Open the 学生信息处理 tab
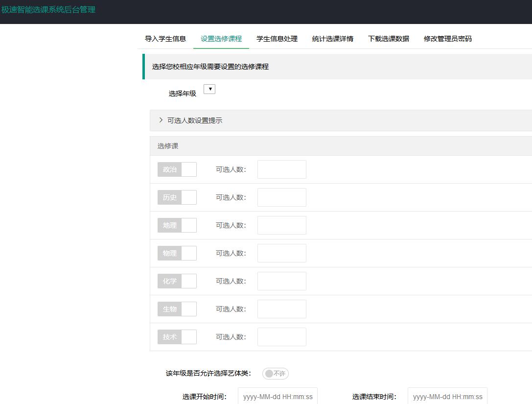The height and width of the screenshot is (404, 532). pos(277,39)
